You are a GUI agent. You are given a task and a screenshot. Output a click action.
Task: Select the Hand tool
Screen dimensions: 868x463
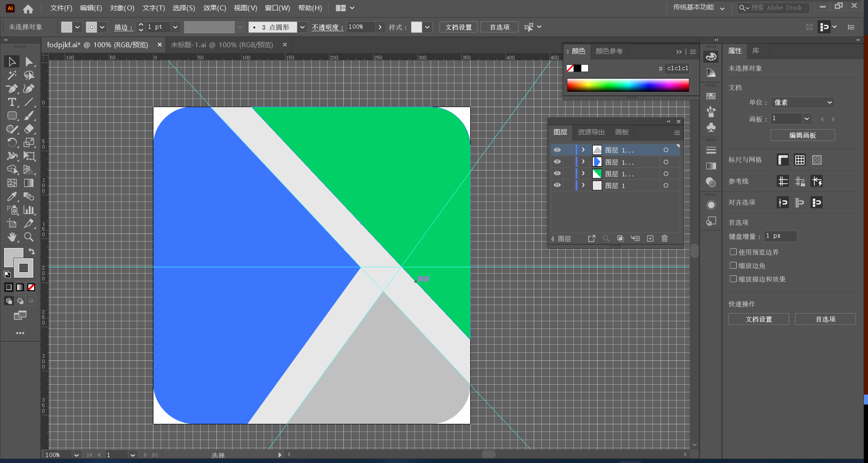tap(12, 237)
